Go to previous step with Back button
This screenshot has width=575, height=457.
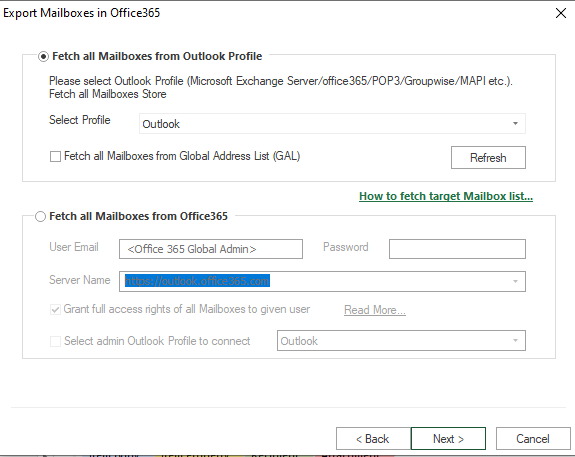373,438
